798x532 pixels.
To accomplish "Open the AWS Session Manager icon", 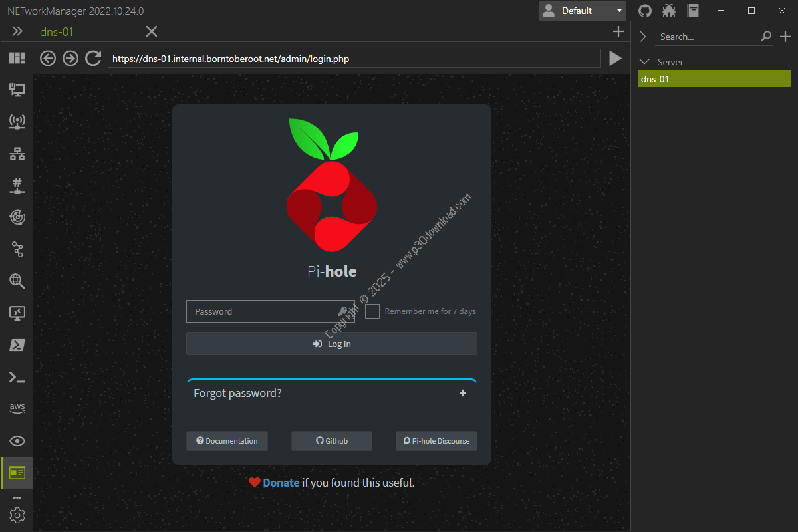I will [17, 408].
